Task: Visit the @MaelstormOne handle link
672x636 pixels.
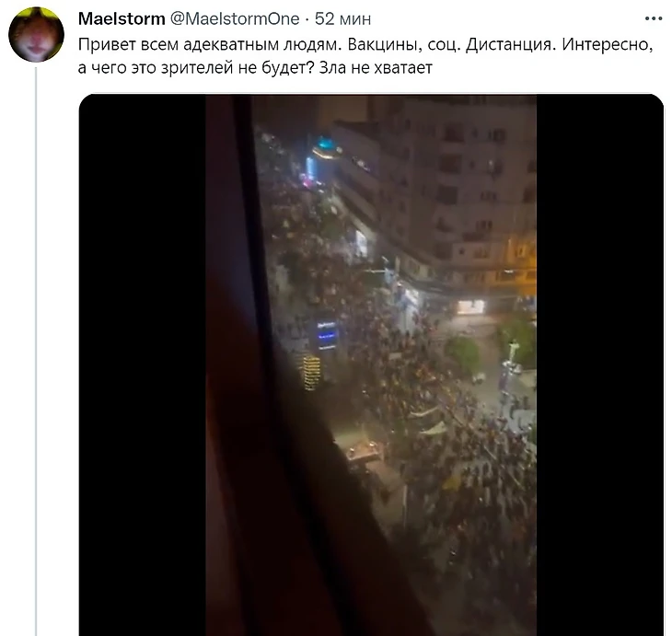Action: pyautogui.click(x=235, y=18)
